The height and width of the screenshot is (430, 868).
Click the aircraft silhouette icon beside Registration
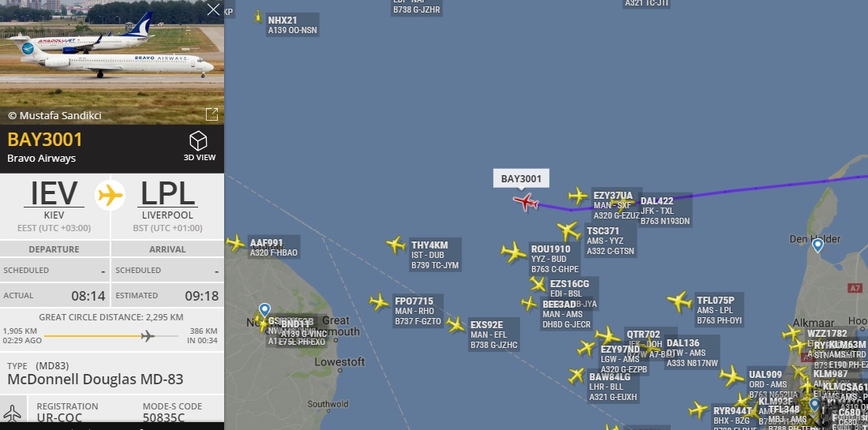[12, 413]
